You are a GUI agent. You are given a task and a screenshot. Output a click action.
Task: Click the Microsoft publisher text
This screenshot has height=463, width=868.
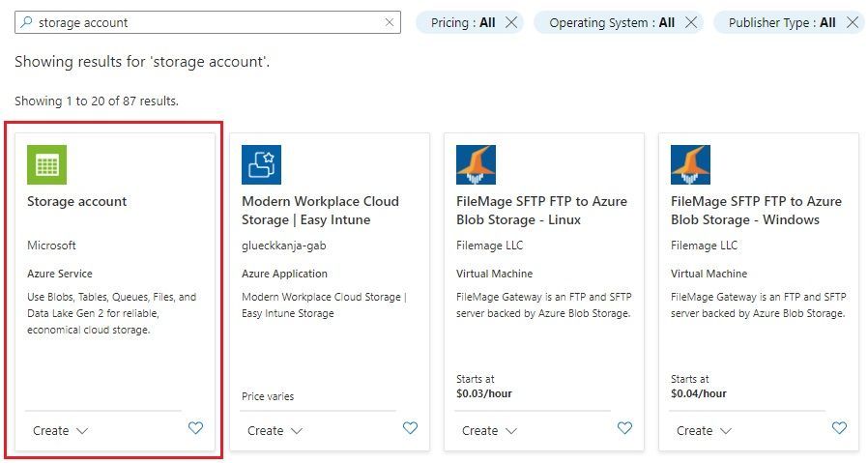(x=51, y=245)
